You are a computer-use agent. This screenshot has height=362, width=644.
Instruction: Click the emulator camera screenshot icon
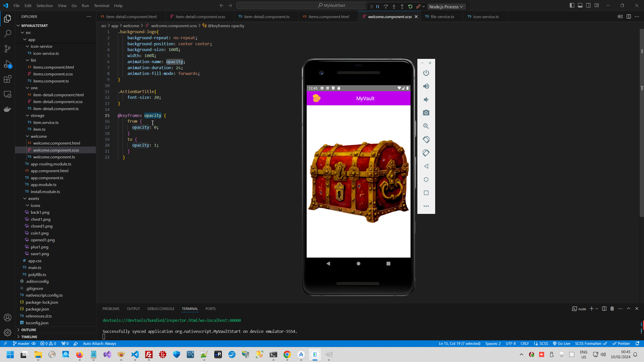point(426,113)
